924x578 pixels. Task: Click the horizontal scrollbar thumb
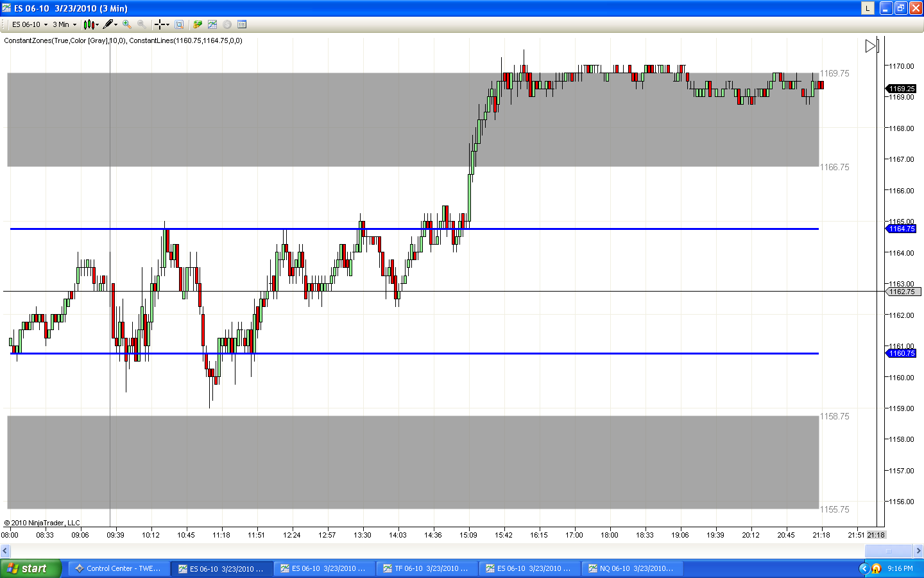pyautogui.click(x=889, y=551)
